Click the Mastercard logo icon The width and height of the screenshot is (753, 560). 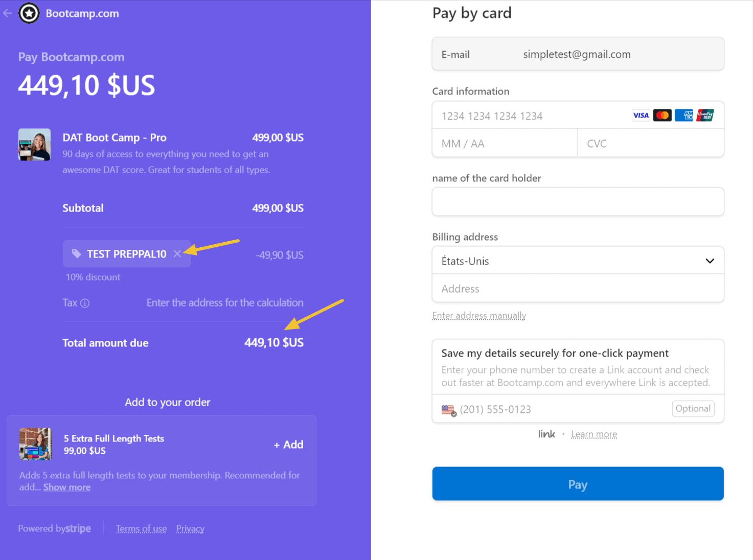coord(662,115)
